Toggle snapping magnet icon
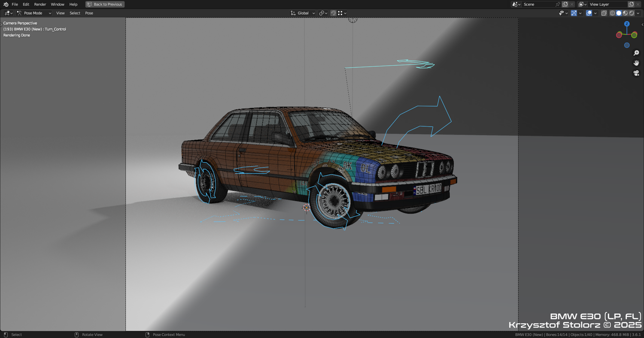This screenshot has height=338, width=644. pyautogui.click(x=333, y=13)
